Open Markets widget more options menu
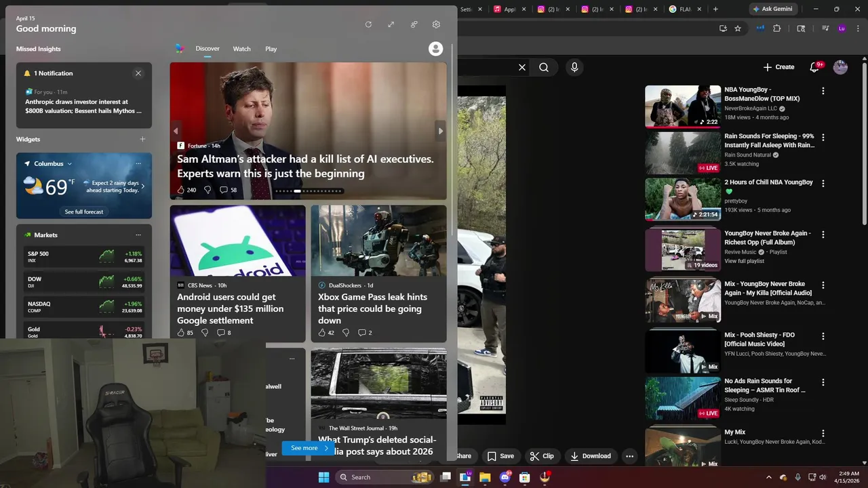This screenshot has width=868, height=488. click(x=138, y=235)
